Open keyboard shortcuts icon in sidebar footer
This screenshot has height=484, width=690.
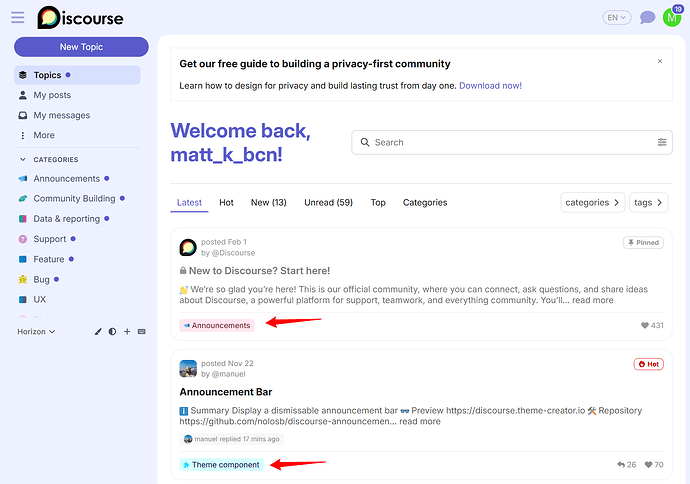141,331
